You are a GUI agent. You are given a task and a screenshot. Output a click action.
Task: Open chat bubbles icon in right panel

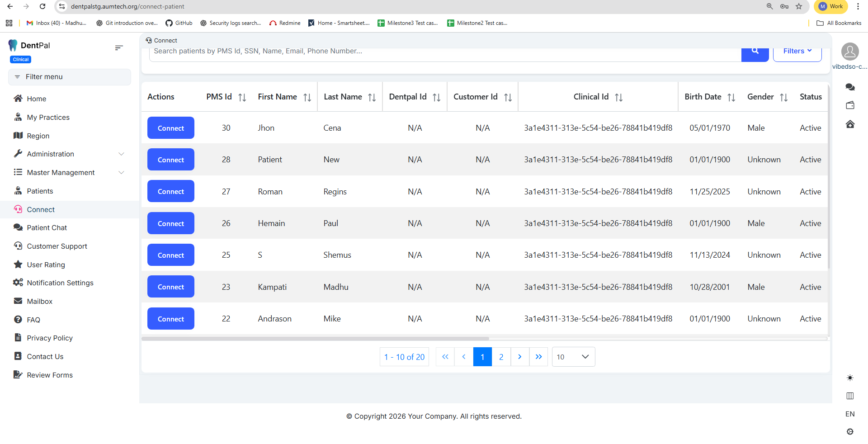point(850,87)
